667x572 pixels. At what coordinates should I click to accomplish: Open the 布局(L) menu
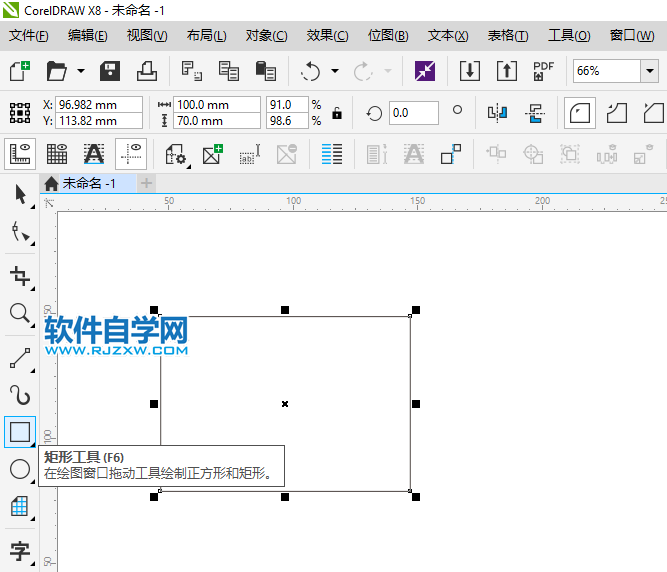pyautogui.click(x=206, y=35)
